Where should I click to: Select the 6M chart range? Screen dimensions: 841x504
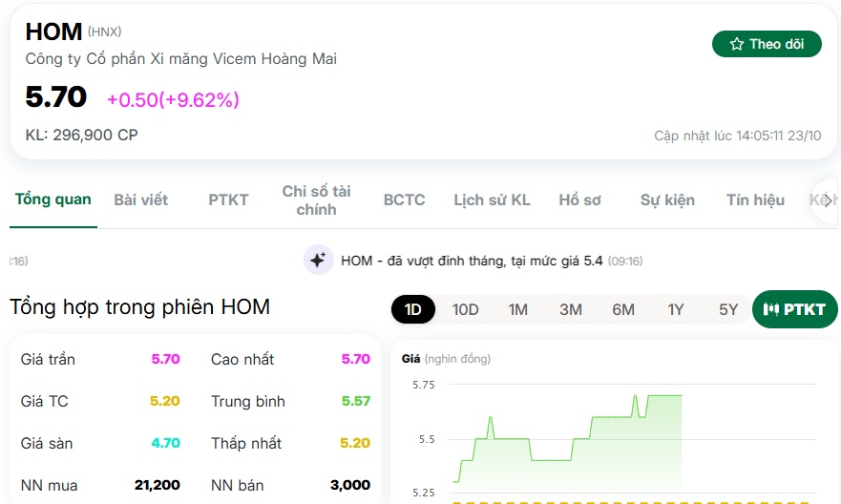[623, 309]
